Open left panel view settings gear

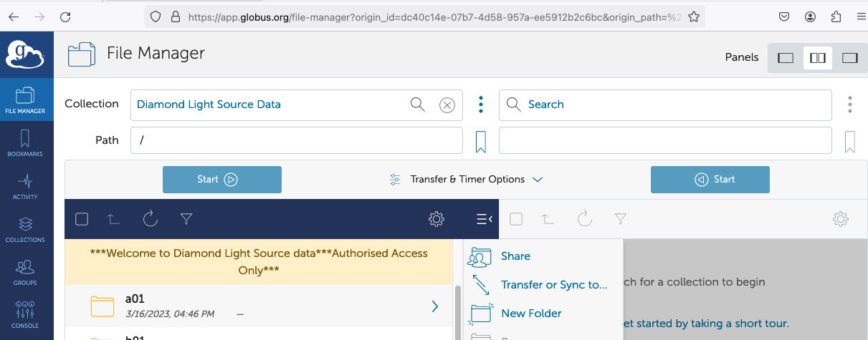pyautogui.click(x=436, y=219)
